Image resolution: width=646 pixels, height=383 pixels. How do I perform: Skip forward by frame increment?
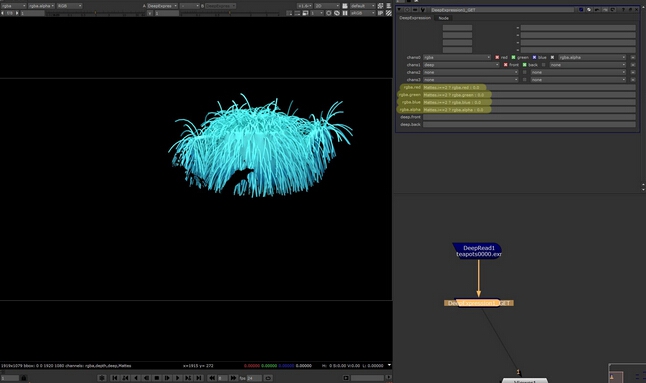click(233, 378)
